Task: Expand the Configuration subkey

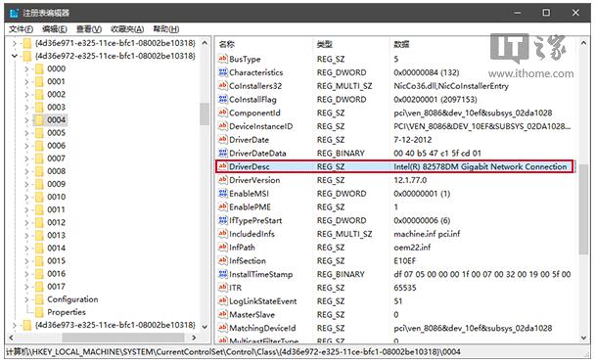Action: (x=26, y=299)
